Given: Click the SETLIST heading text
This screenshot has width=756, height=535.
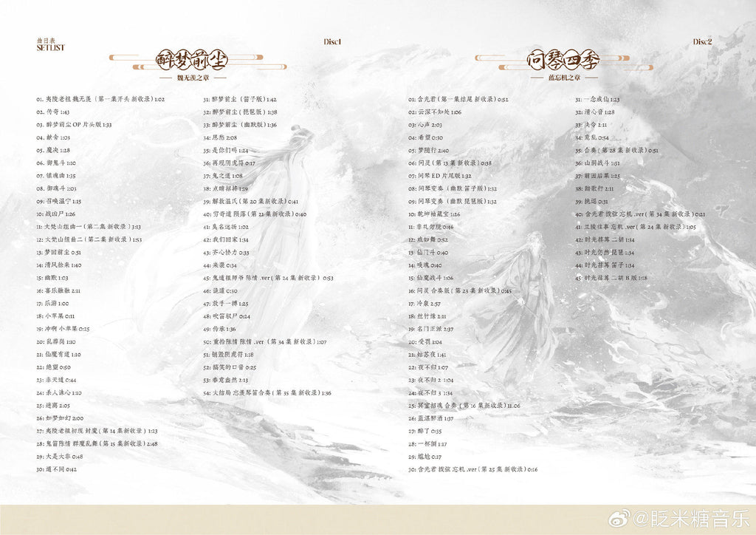Looking at the screenshot, I should click(51, 47).
